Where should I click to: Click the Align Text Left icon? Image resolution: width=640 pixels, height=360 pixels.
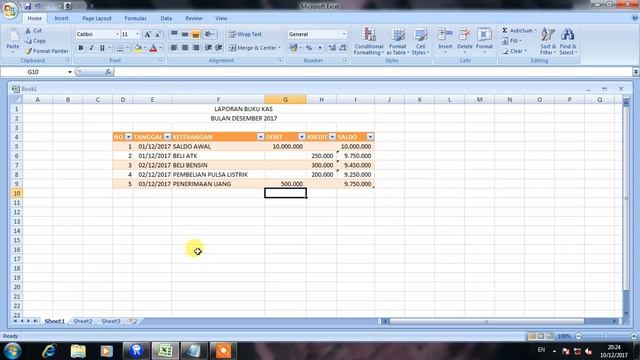(174, 48)
